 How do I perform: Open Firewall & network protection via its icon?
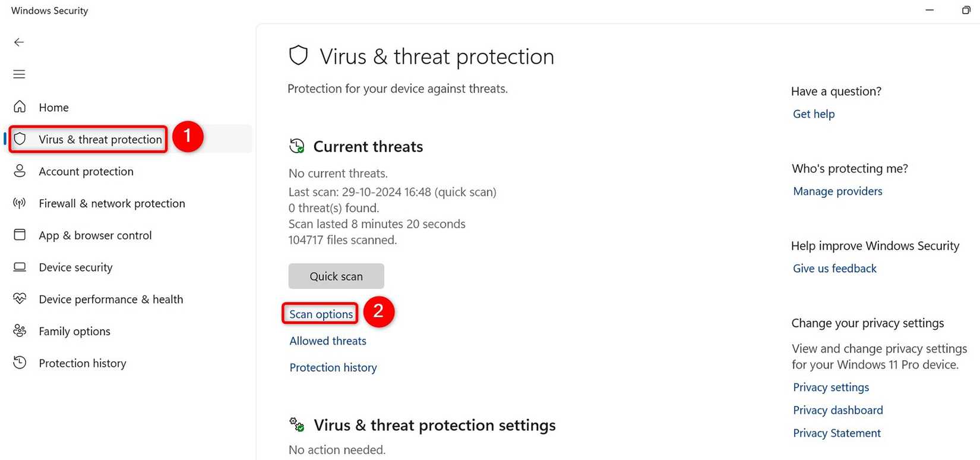coord(20,203)
